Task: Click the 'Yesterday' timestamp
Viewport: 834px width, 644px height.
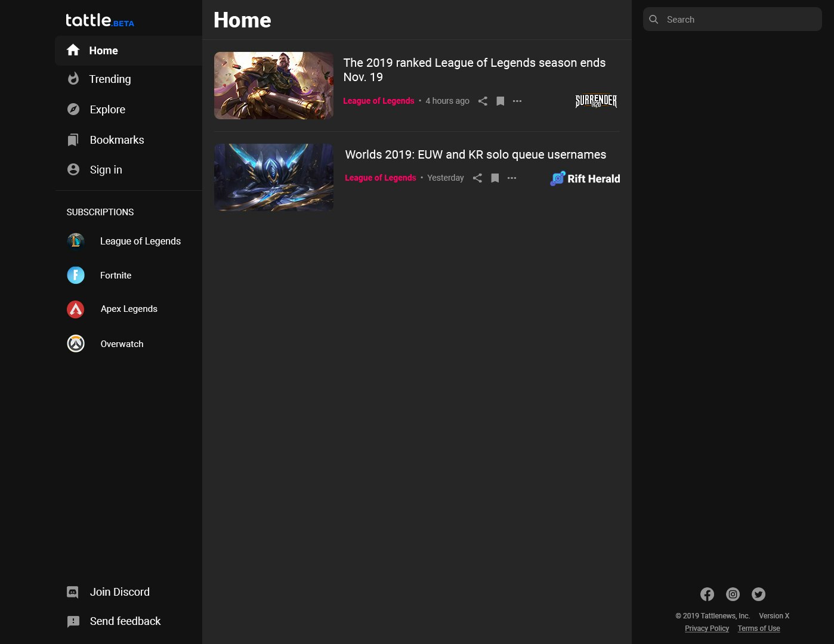Action: click(446, 178)
